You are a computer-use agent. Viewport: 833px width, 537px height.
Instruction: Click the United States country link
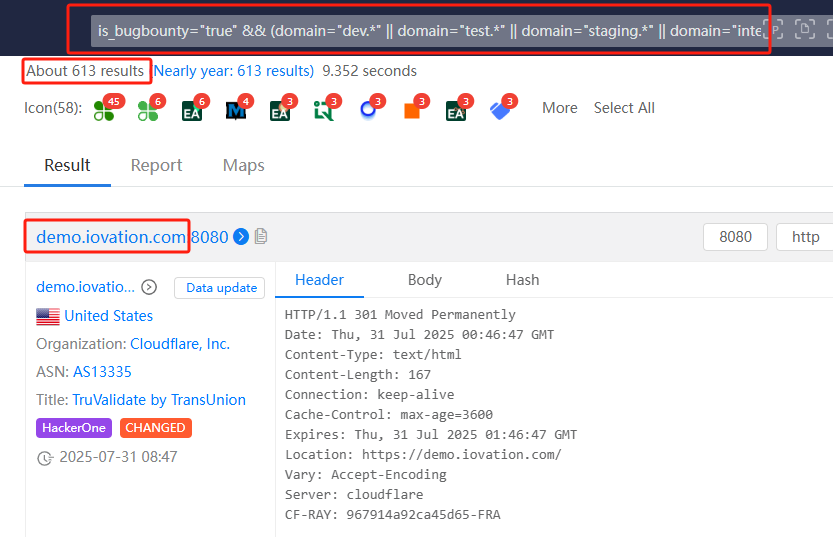click(108, 316)
